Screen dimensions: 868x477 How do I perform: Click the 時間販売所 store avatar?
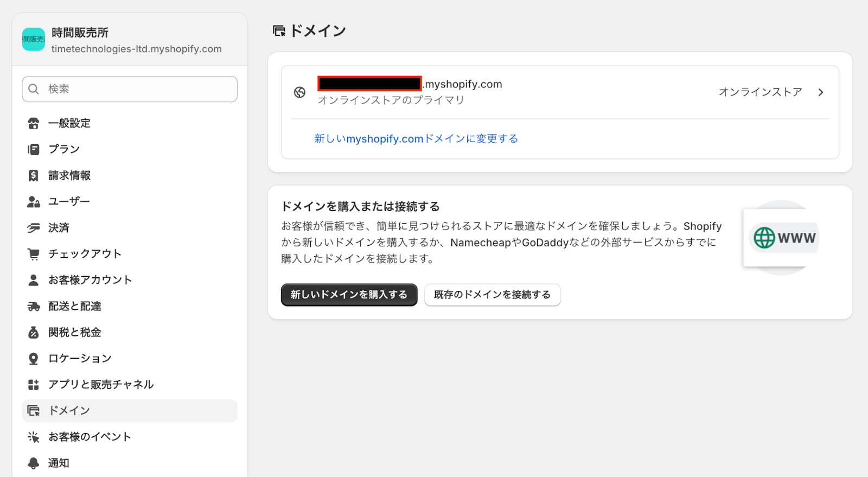point(34,40)
